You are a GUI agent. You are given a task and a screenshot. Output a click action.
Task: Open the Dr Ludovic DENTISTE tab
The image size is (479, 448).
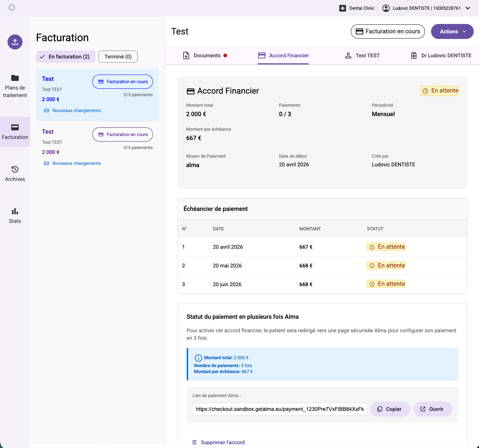click(441, 55)
